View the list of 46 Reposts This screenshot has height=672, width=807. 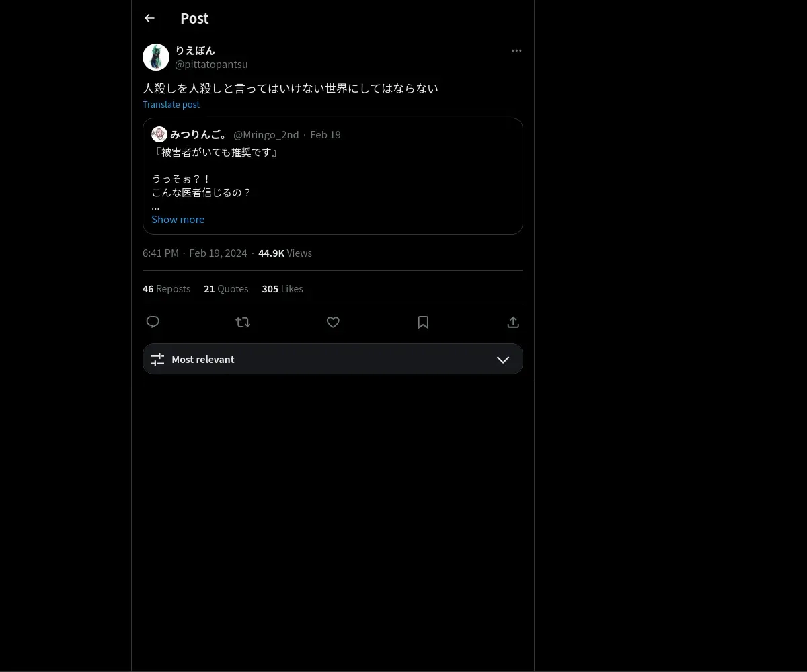[166, 288]
